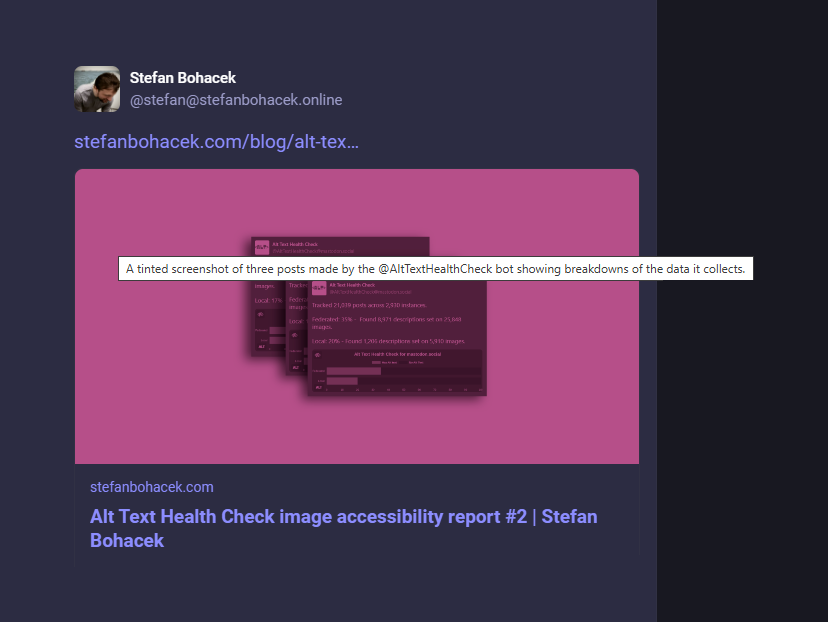Open Stefan Bohacek's profile avatar

coord(97,89)
